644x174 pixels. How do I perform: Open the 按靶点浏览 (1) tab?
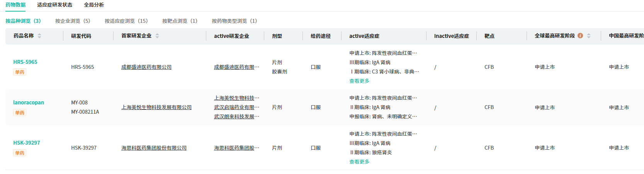(x=180, y=21)
